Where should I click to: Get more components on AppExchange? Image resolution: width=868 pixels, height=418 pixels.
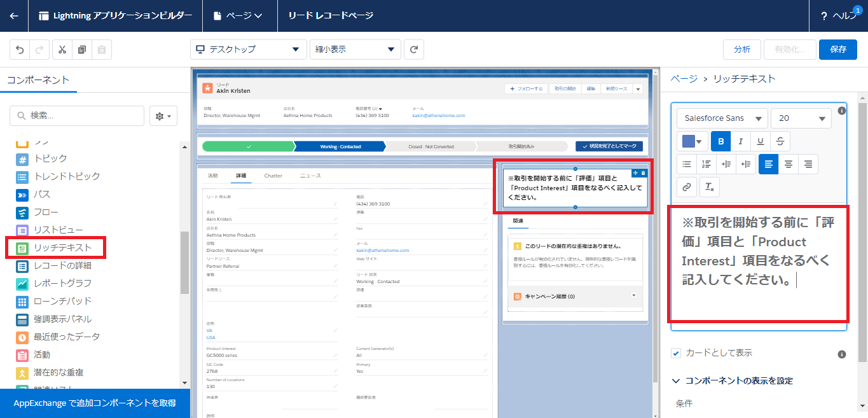coord(95,403)
